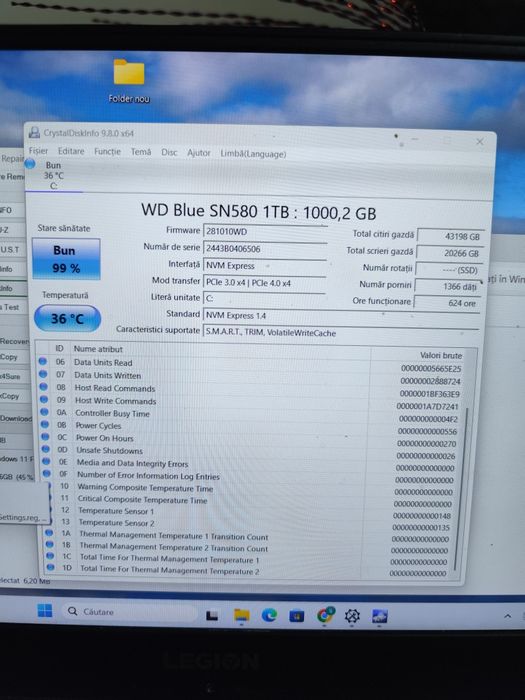Screen dimensions: 525x700
Task: Open the Temă menu
Action: click(x=141, y=152)
